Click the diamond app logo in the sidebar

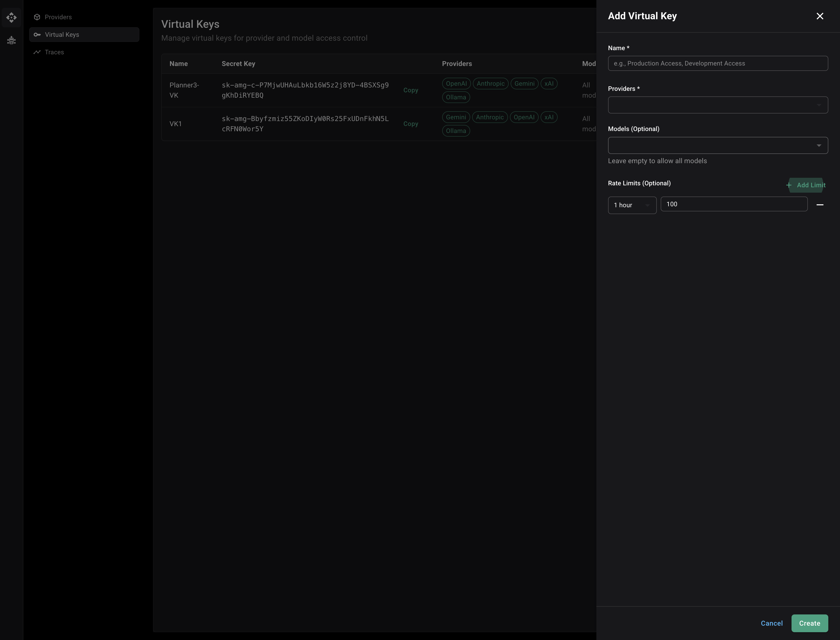coord(11,18)
